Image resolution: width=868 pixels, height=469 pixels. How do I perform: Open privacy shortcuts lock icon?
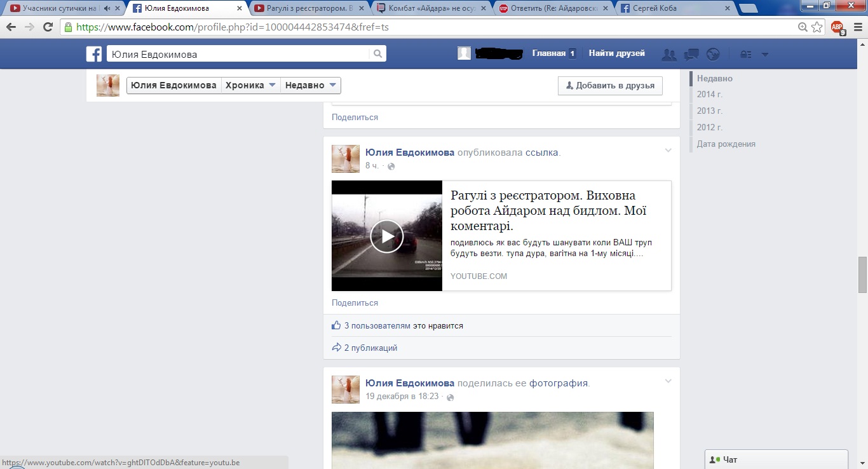pyautogui.click(x=746, y=55)
